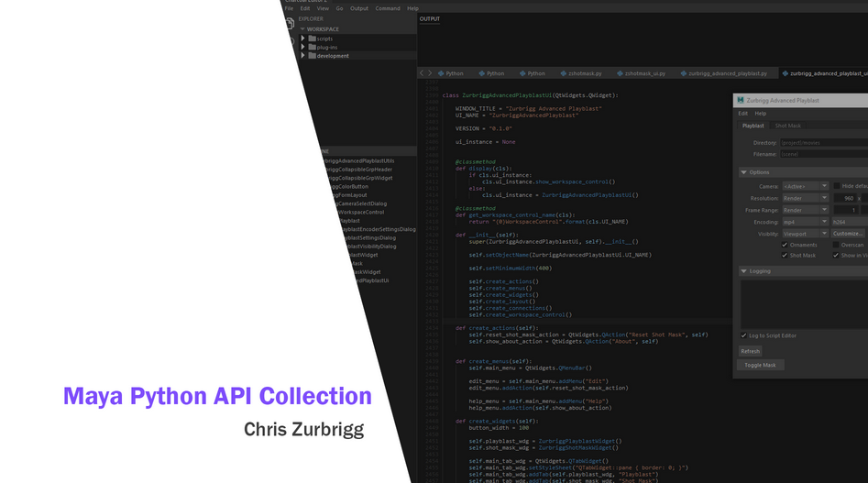Screen dimensions: 868x483
Task: Click the tab history forward arrow
Action: click(430, 73)
